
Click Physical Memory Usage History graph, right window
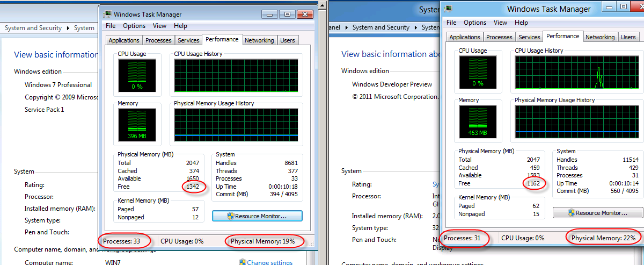(x=577, y=122)
